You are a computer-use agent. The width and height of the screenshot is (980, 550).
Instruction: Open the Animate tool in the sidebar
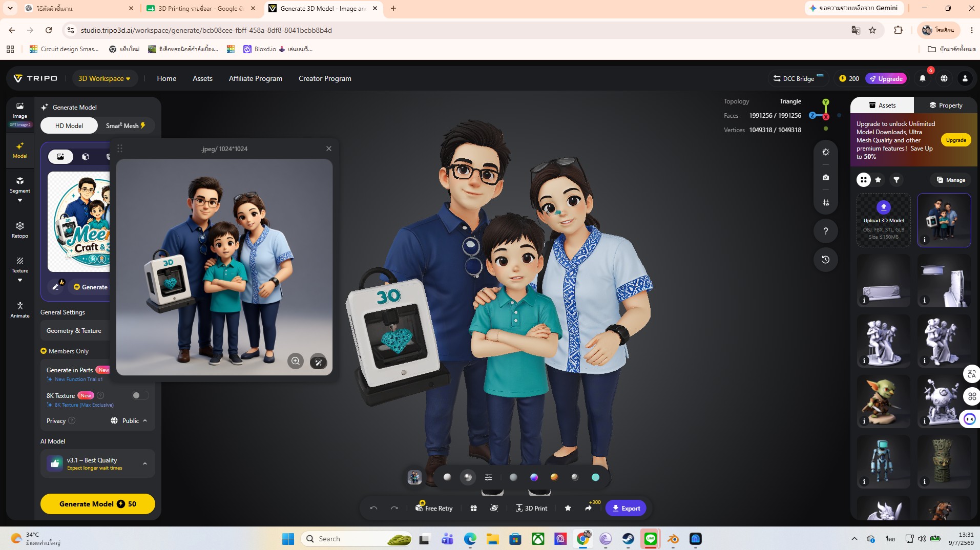(20, 310)
